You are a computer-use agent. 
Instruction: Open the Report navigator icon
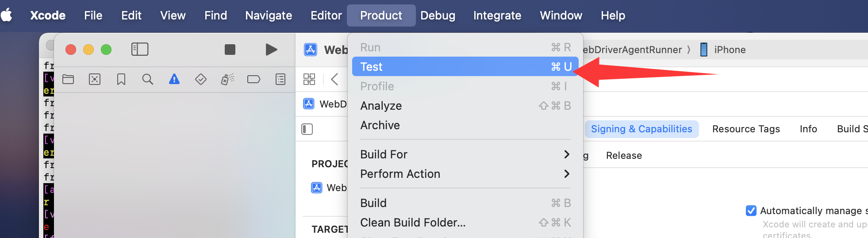[280, 79]
